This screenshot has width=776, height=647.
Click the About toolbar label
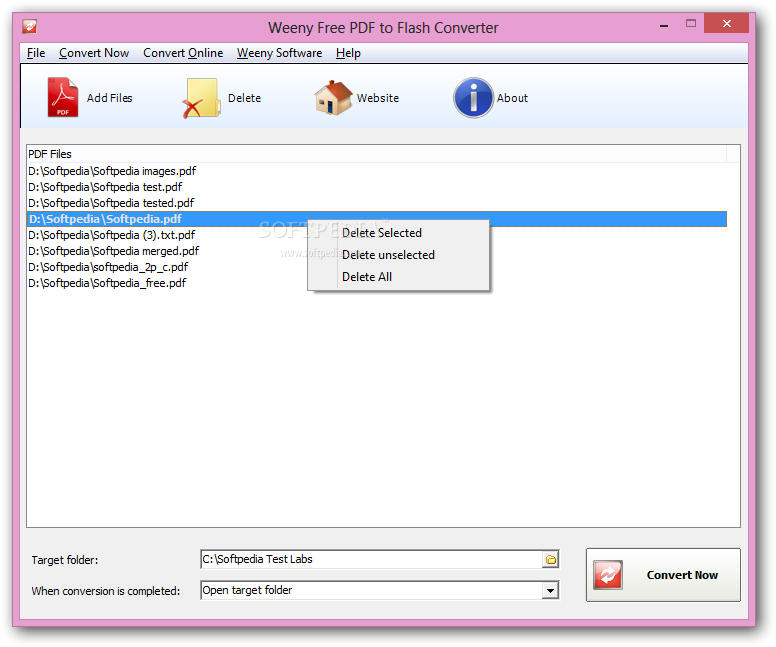click(x=512, y=98)
